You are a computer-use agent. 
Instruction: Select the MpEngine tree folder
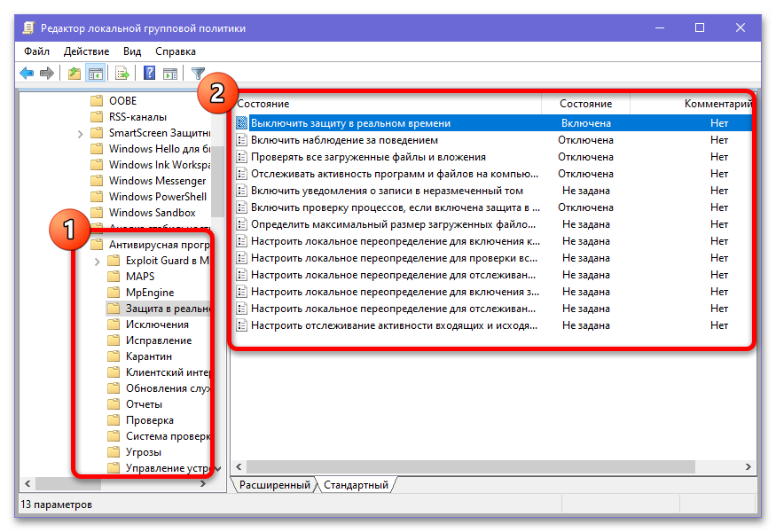tap(141, 293)
